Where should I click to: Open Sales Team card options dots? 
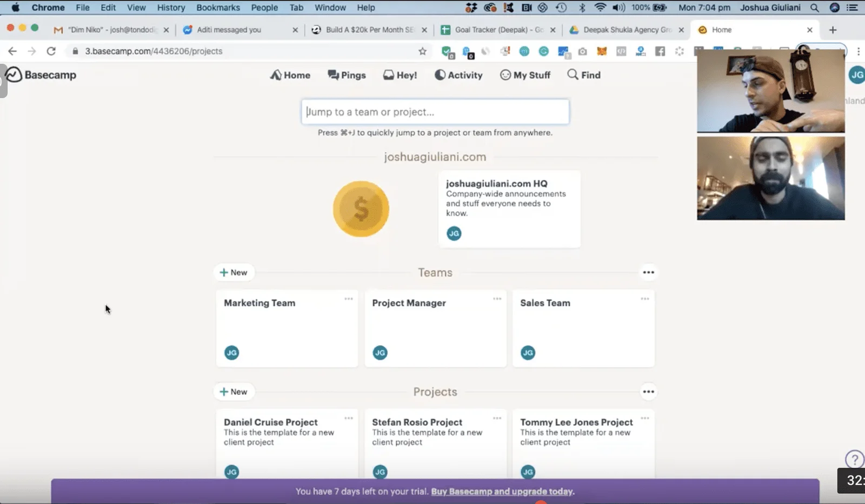pos(645,299)
